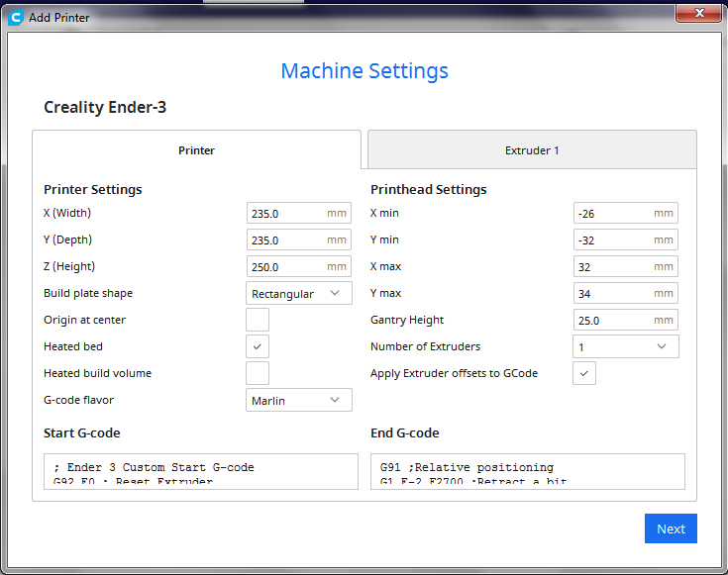Image resolution: width=728 pixels, height=575 pixels.
Task: Focus the Y (Depth) value field
Action: tap(299, 240)
